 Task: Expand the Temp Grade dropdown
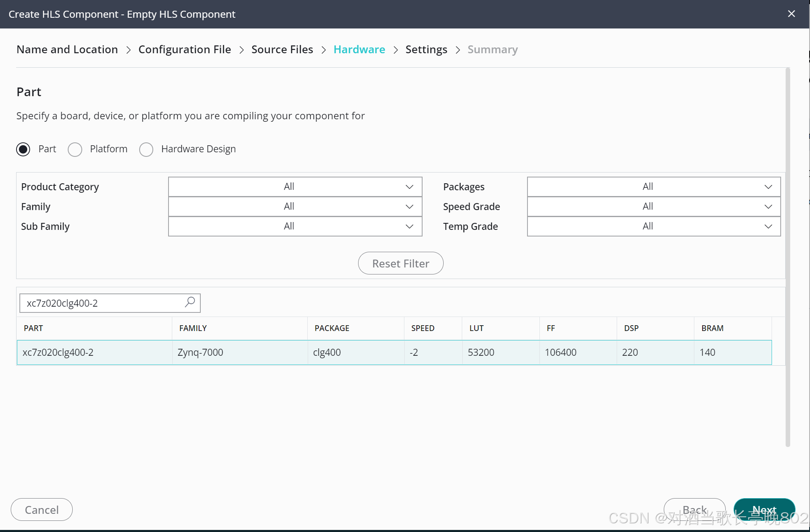pos(653,226)
